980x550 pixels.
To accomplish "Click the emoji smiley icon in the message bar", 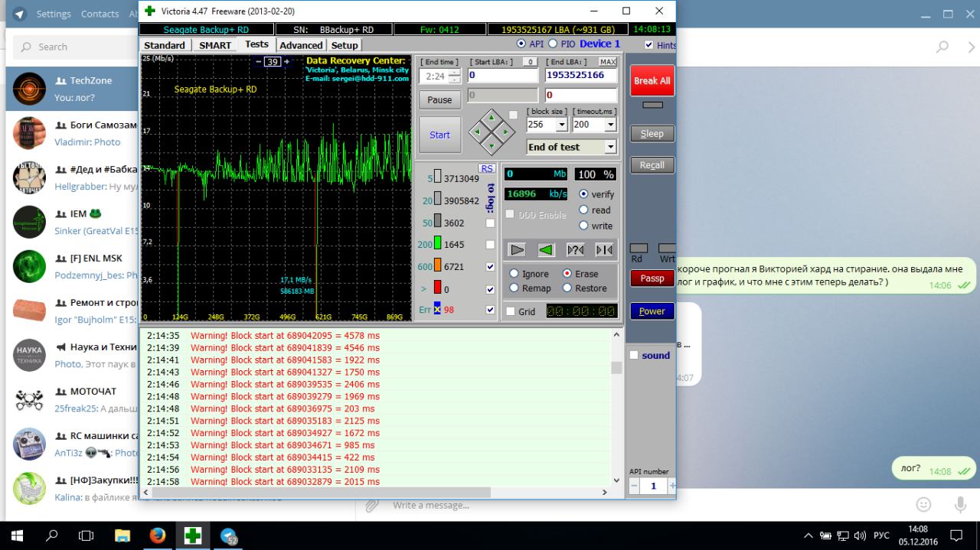I will click(924, 505).
